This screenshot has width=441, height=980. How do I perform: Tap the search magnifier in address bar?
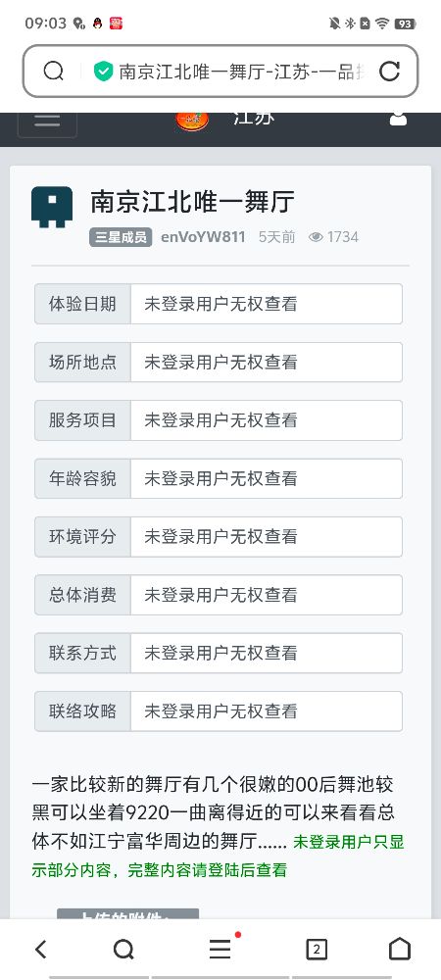click(54, 72)
